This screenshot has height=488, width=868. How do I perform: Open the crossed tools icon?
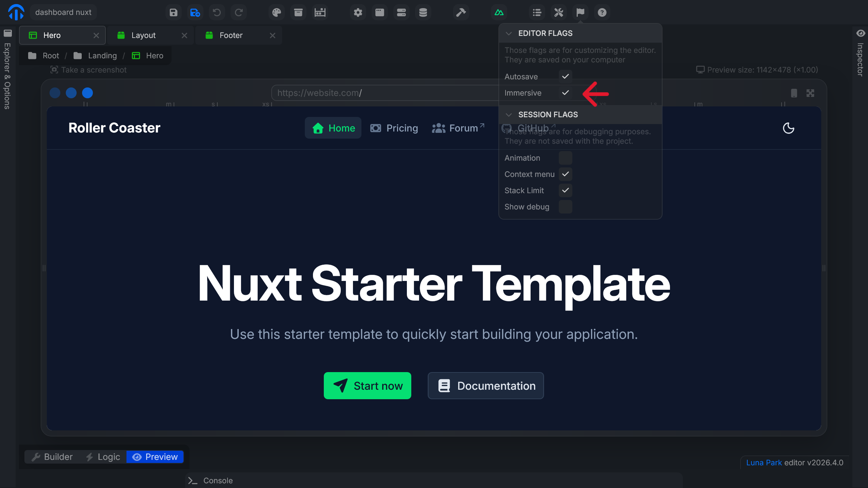pos(559,13)
